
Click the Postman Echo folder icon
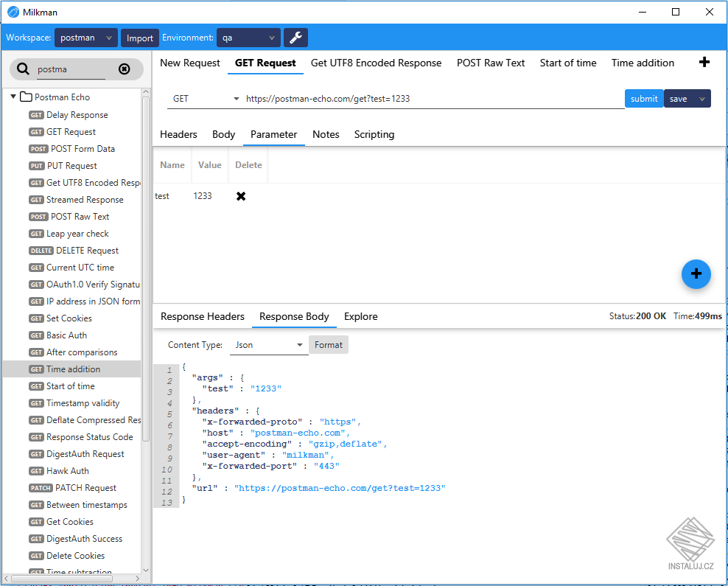coord(27,97)
